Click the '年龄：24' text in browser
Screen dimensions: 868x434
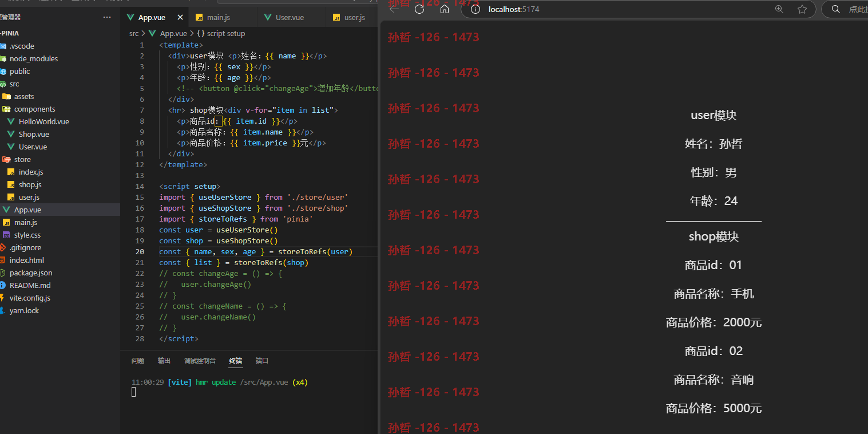point(714,201)
